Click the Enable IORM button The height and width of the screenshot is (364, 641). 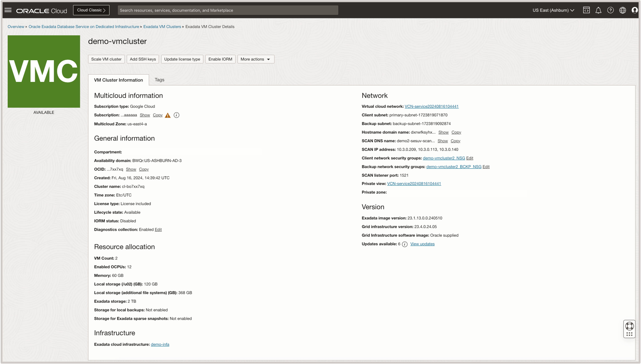(220, 59)
